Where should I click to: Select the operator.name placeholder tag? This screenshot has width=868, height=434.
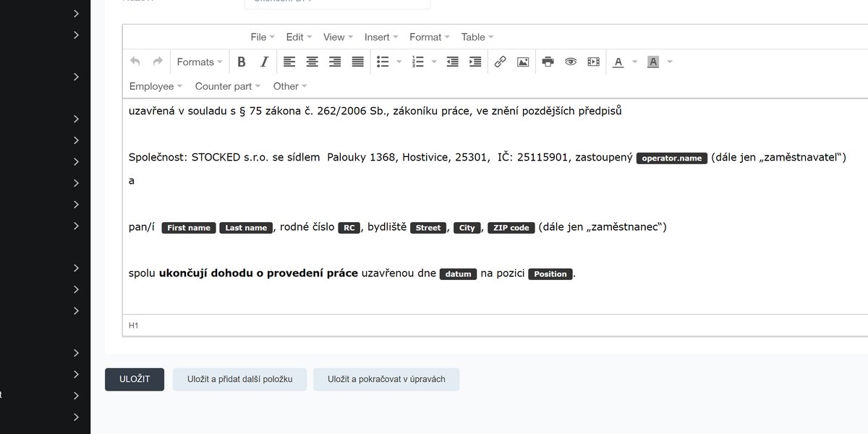pyautogui.click(x=672, y=158)
